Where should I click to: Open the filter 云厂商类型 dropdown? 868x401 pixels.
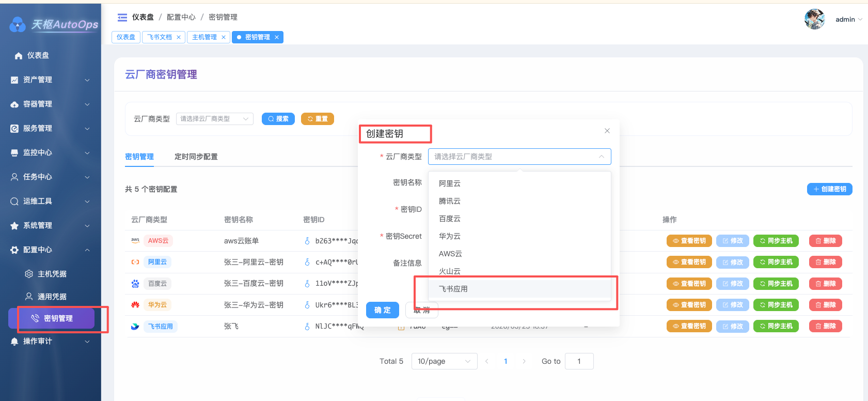click(215, 119)
